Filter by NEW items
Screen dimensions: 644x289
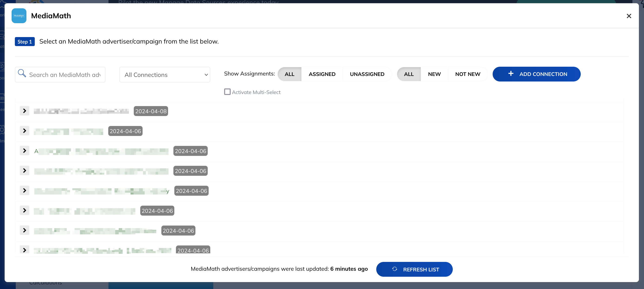[434, 74]
